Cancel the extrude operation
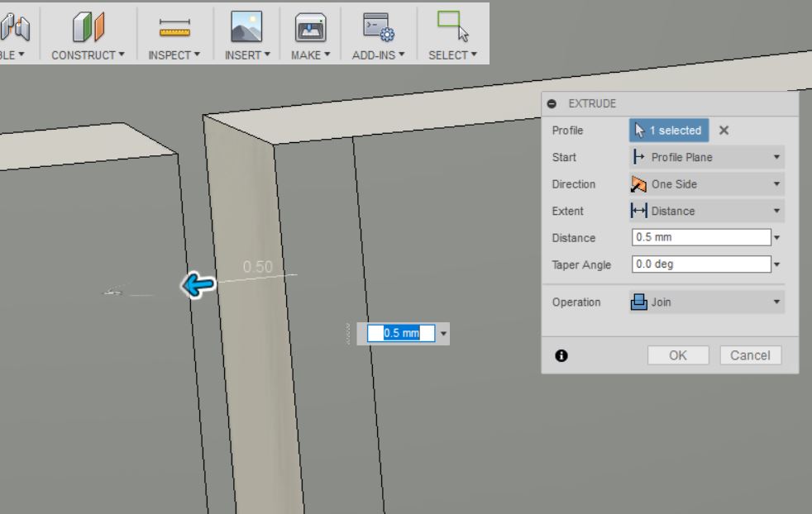 point(749,355)
